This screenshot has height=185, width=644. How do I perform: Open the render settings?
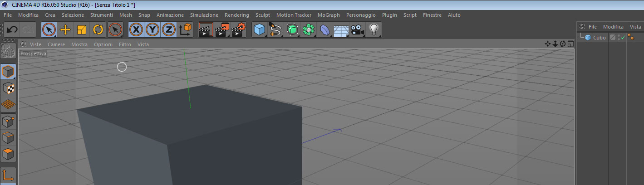(x=239, y=30)
